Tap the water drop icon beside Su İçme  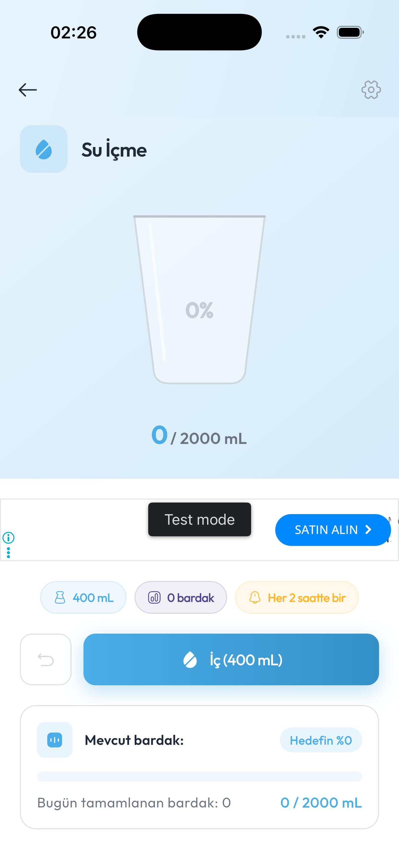click(x=44, y=149)
